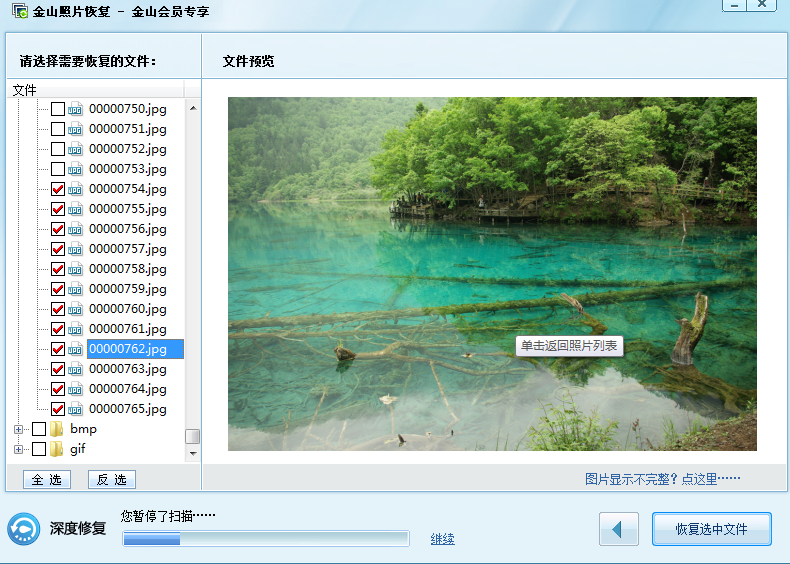This screenshot has height=564, width=790.
Task: Check the box for 00000752.jpg
Action: tap(58, 149)
